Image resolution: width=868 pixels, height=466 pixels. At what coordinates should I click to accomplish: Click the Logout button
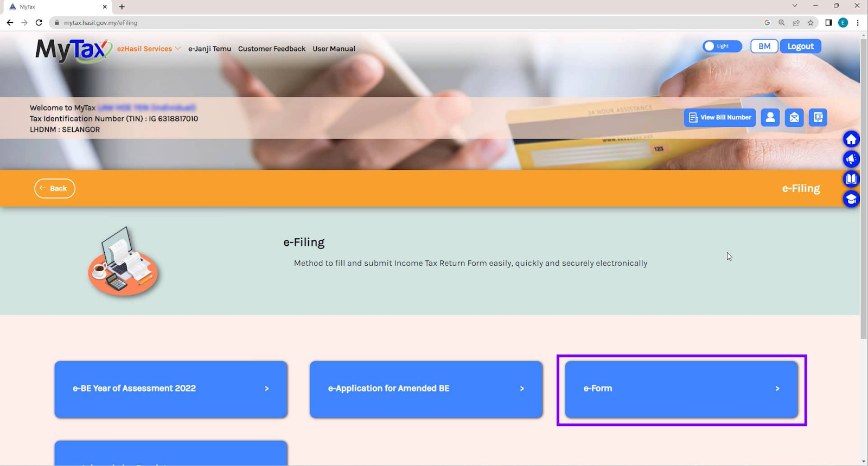click(801, 46)
